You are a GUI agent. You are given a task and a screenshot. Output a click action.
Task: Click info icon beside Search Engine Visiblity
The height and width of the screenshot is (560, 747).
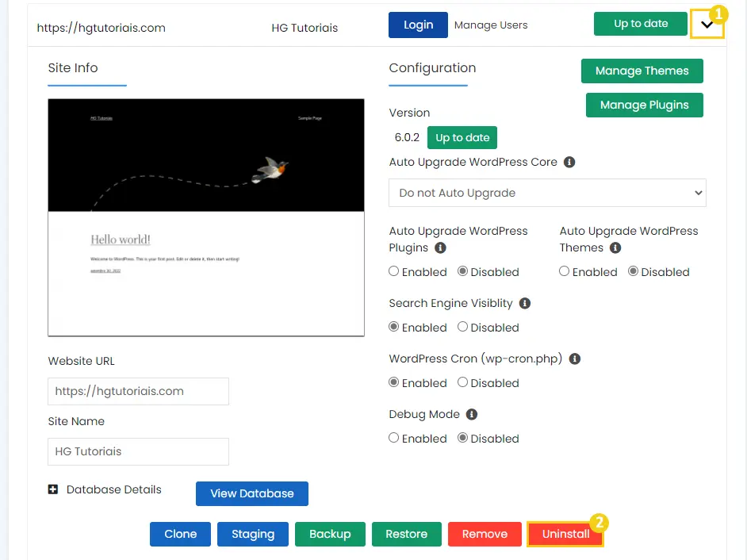(x=525, y=303)
